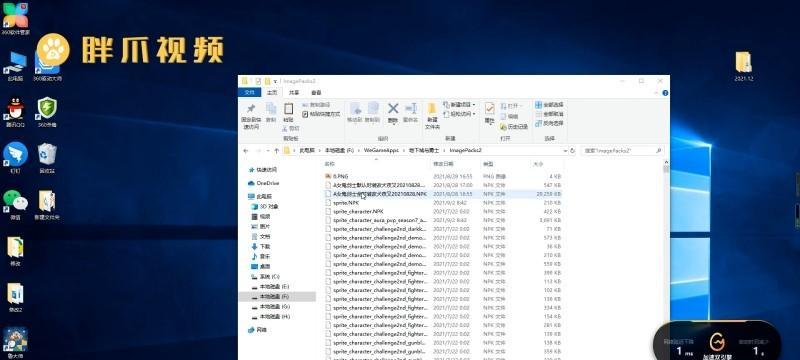800x360 pixels.
Task: Go back with the left arrow button
Action: pos(246,151)
